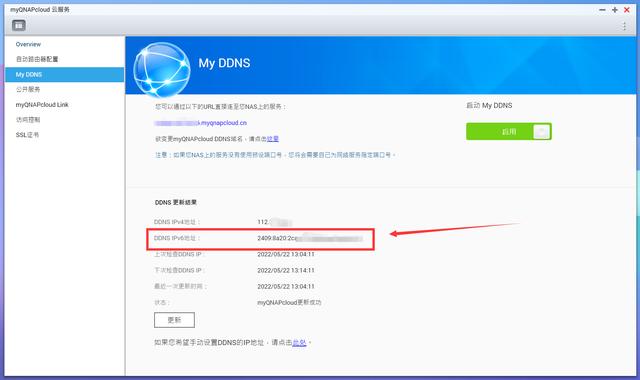Open the access control menu item
Screen dimensions: 640x380
[28, 120]
